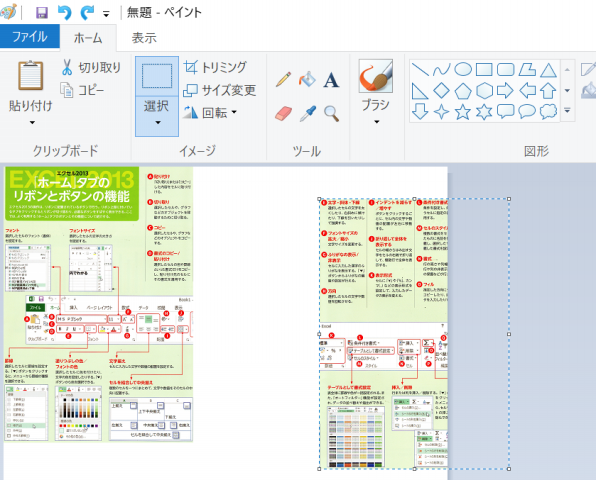Expand the 貼り付け dropdown arrow
596x480 pixels.
point(32,122)
